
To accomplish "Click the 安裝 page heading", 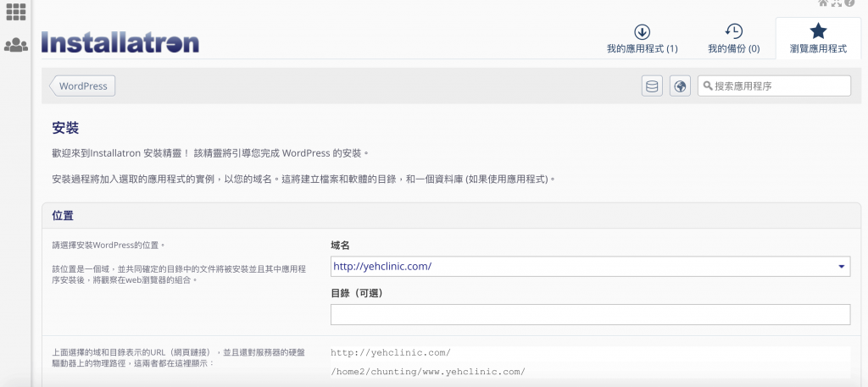I will click(65, 128).
